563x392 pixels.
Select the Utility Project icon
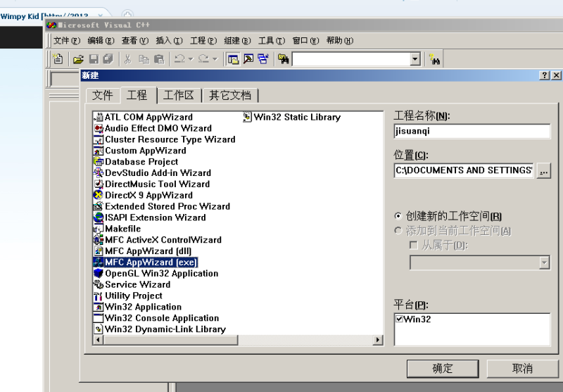point(98,296)
